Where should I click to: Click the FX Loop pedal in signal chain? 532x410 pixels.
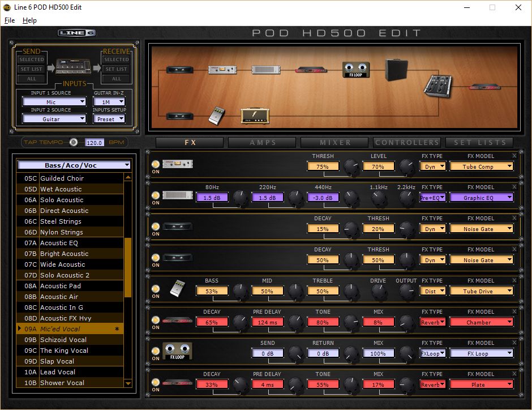(x=355, y=70)
